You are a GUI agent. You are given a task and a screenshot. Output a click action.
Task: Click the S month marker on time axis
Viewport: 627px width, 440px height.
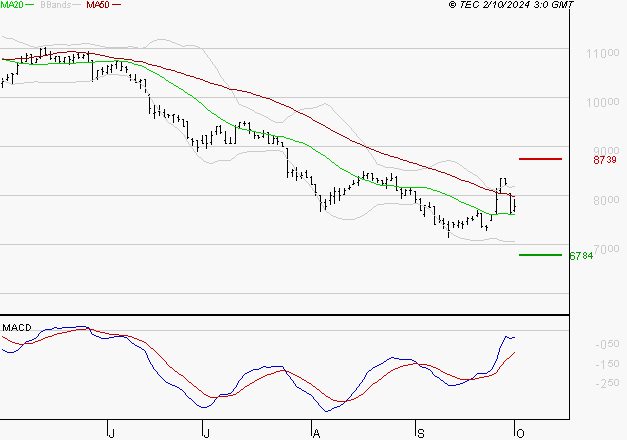pos(421,434)
